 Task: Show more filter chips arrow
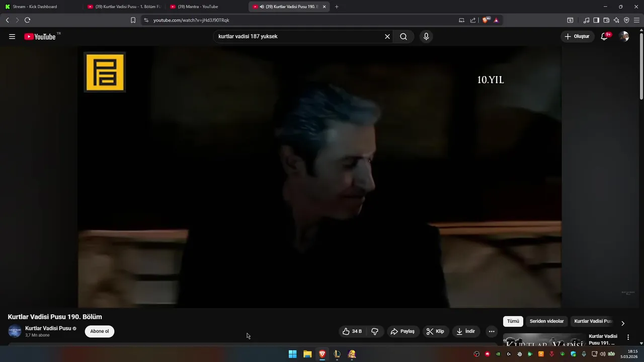622,323
